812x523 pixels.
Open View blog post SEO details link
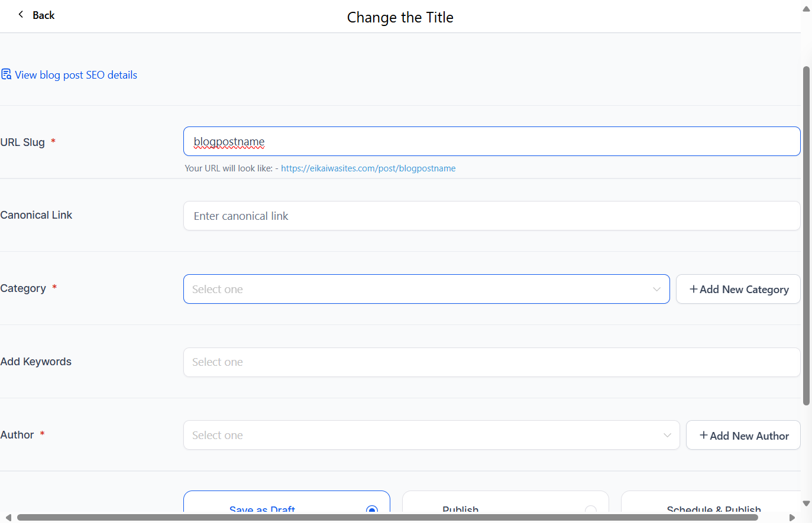[x=76, y=75]
